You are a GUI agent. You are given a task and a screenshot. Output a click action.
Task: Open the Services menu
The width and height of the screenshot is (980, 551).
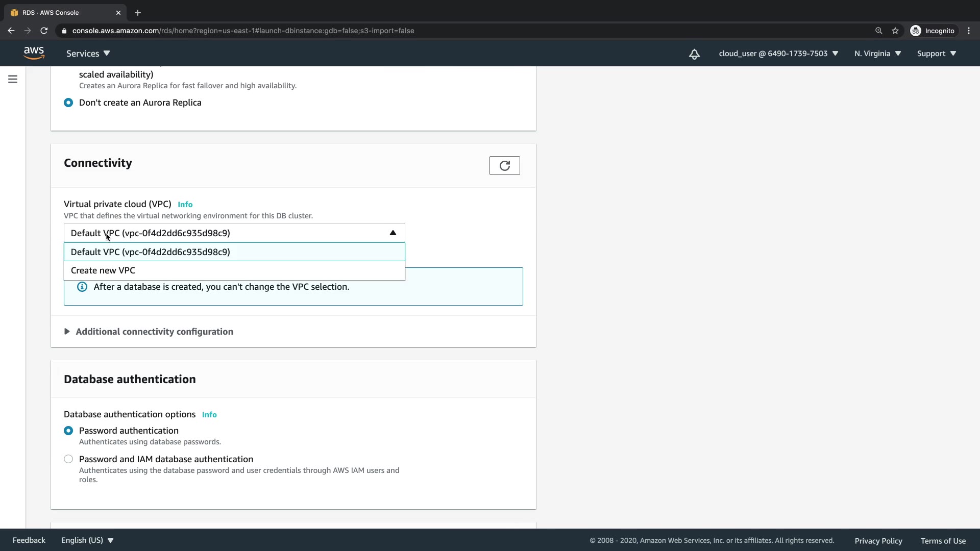coord(88,54)
